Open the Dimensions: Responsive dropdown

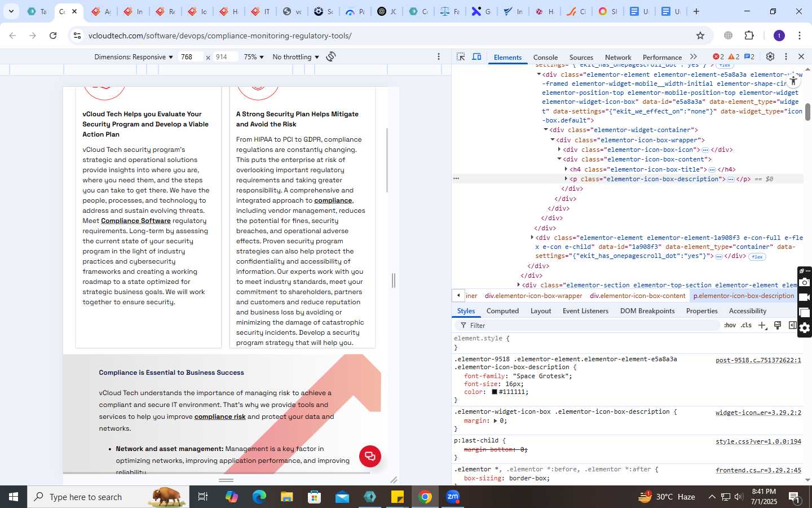tap(134, 56)
